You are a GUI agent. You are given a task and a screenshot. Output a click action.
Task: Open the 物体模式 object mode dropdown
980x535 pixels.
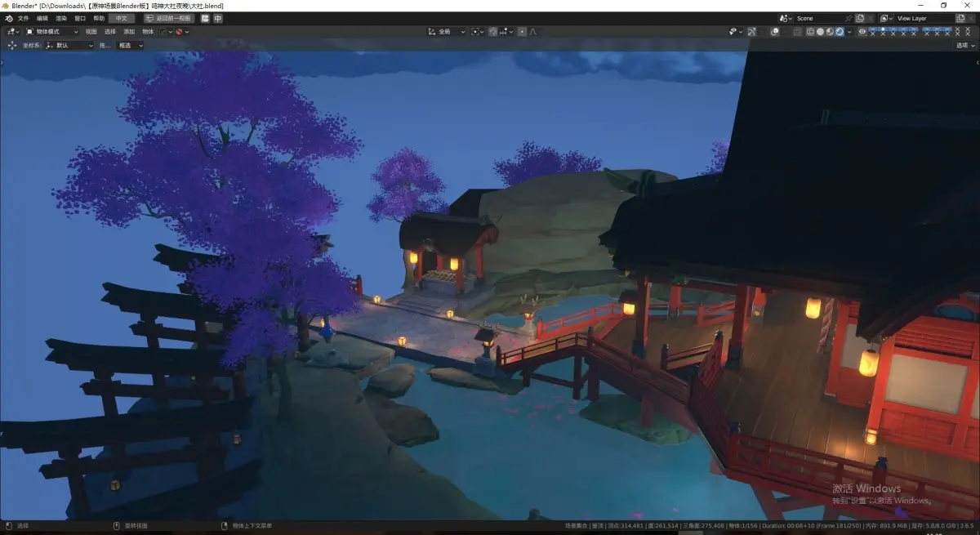point(51,32)
